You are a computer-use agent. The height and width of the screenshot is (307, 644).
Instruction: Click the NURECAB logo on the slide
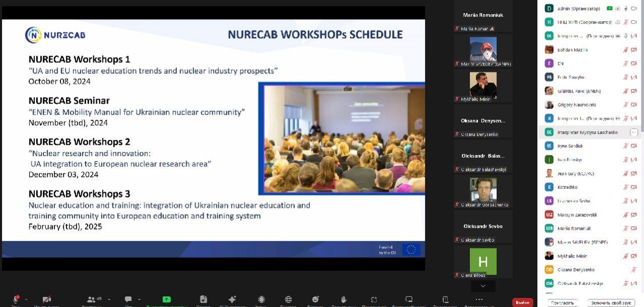point(55,35)
